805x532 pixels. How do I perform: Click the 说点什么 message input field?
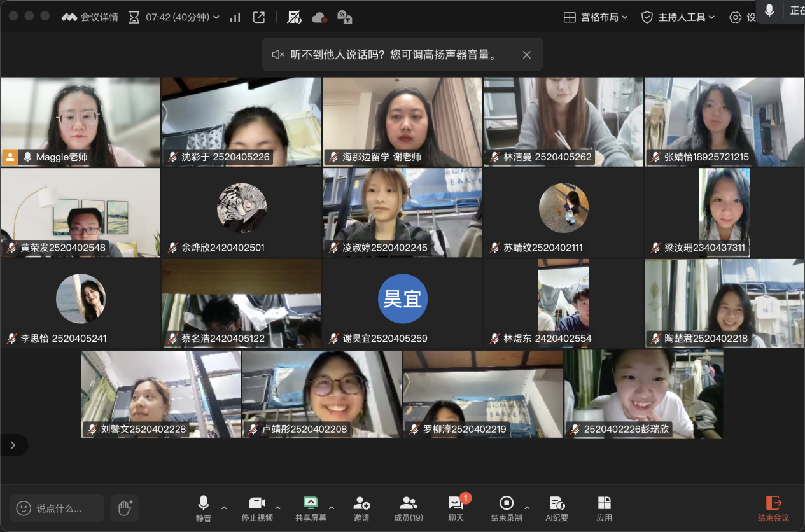57,508
